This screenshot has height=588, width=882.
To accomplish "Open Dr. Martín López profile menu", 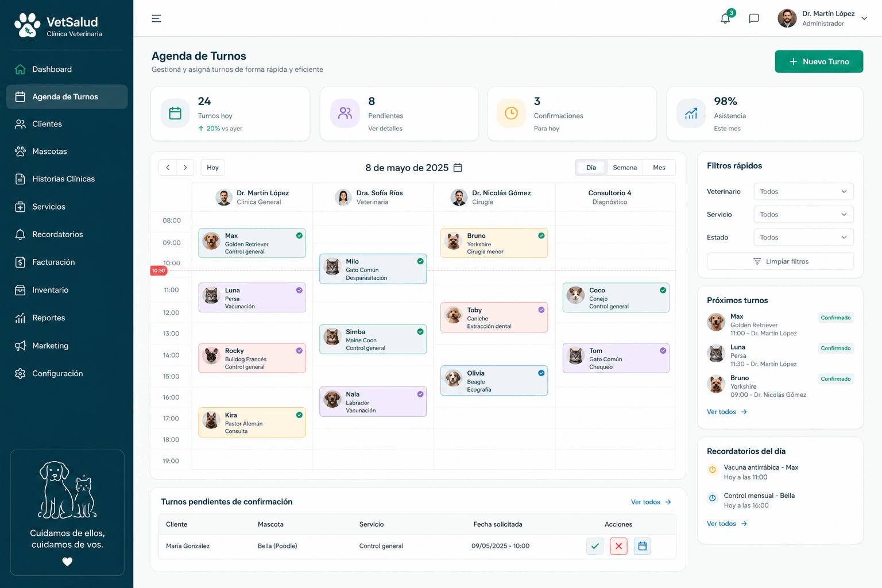I will click(x=822, y=18).
